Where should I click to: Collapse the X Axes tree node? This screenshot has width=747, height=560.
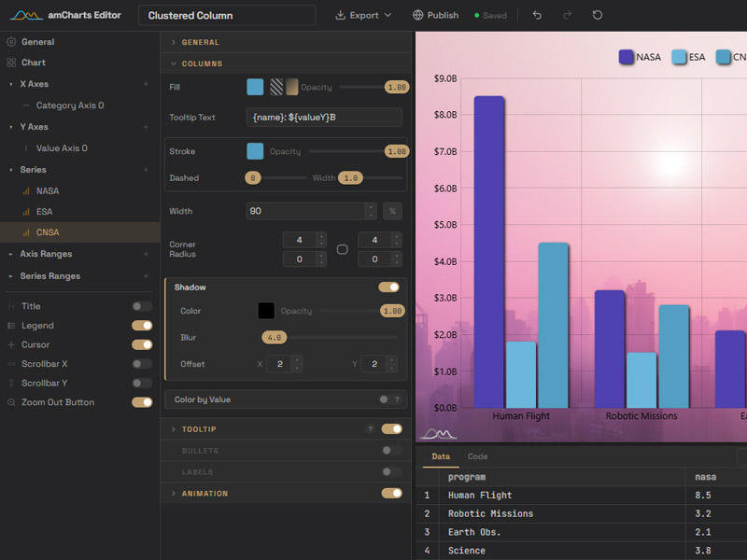coord(11,84)
